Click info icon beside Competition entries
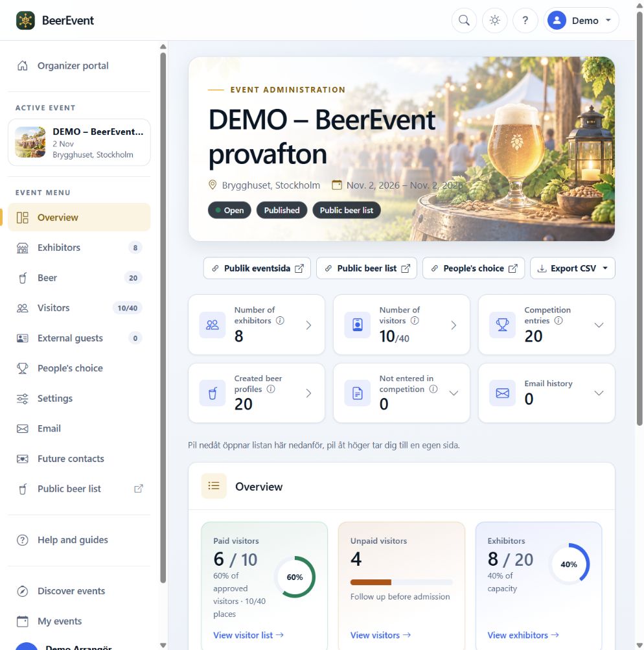 click(558, 320)
